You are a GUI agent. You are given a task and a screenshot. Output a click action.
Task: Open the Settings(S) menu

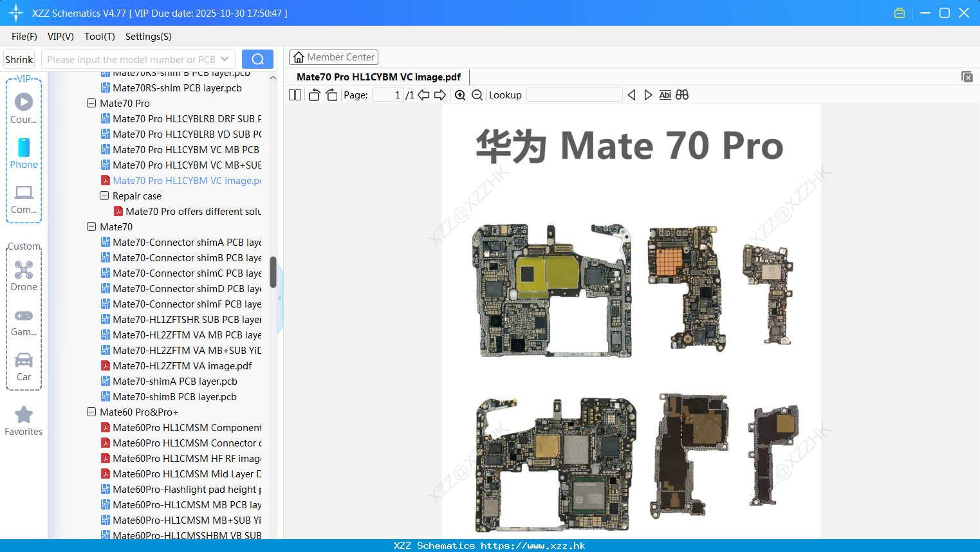[149, 37]
